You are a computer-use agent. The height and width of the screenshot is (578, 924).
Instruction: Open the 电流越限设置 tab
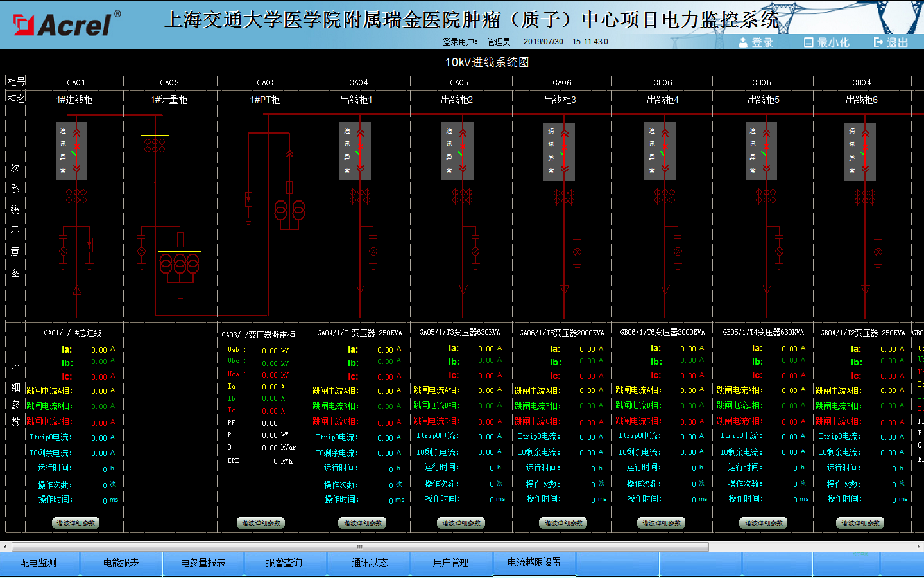pyautogui.click(x=534, y=563)
